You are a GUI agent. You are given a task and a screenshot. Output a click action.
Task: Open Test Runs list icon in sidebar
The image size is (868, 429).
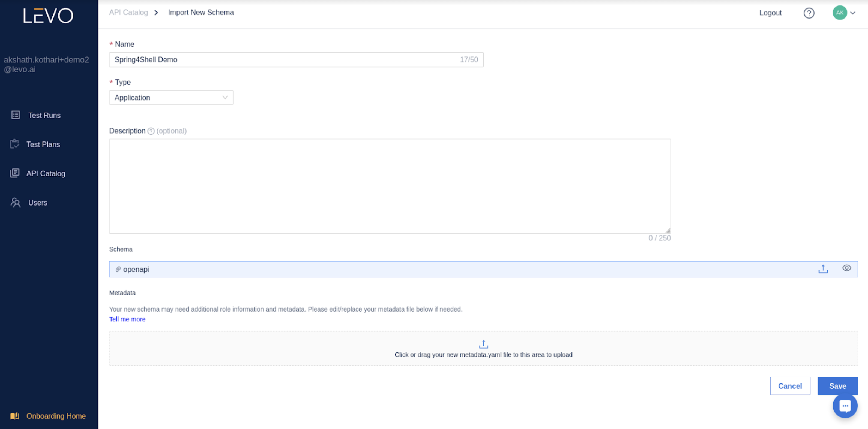click(16, 115)
